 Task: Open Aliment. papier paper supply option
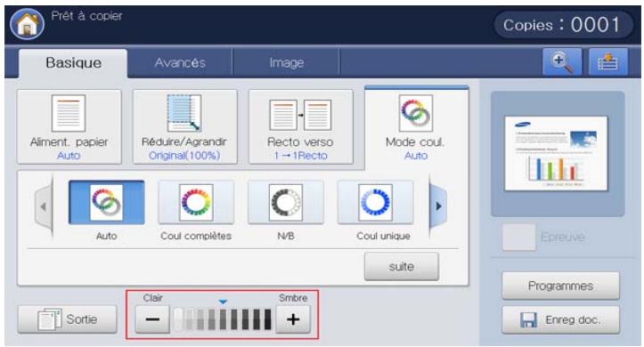coord(69,127)
